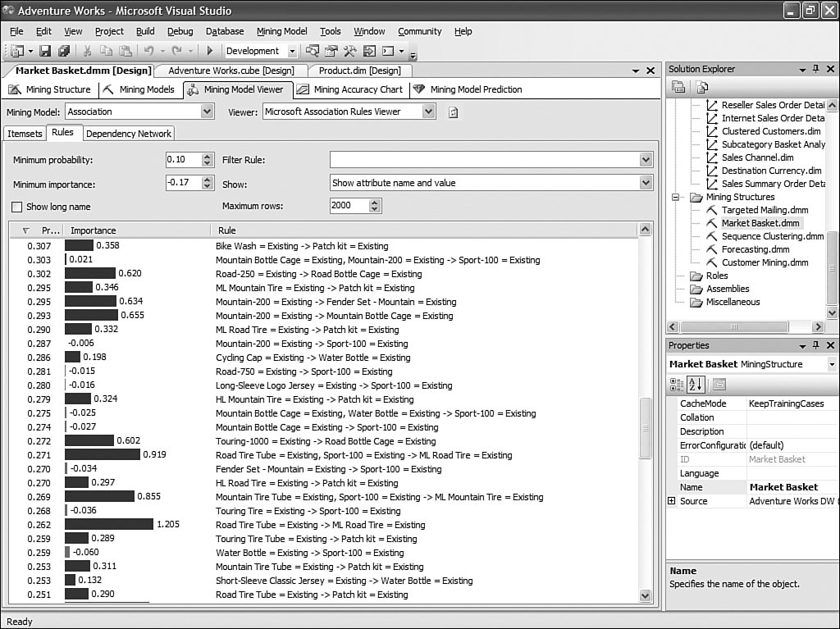Open the Mining Model menu
The height and width of the screenshot is (629, 840).
tap(281, 31)
